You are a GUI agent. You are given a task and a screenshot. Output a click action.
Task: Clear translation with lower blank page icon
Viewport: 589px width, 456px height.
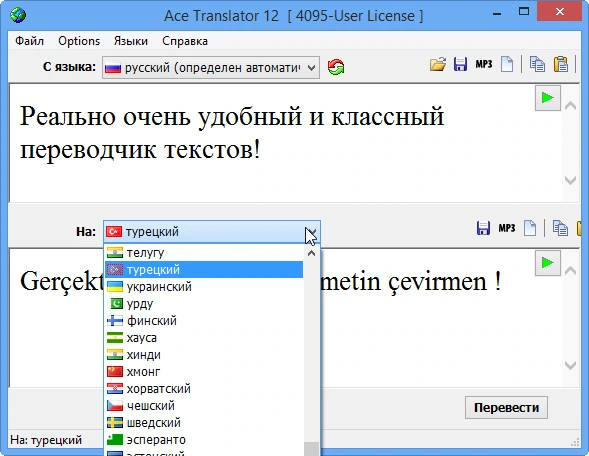tap(530, 228)
